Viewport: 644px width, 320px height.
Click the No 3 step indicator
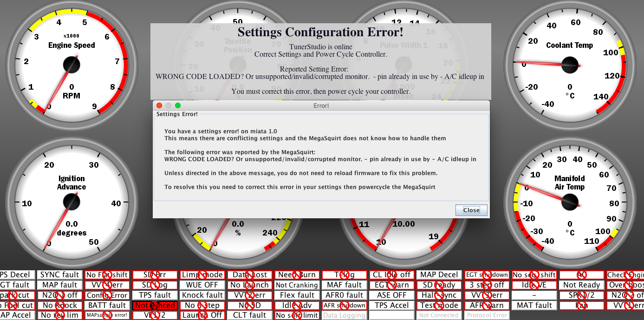click(202, 305)
